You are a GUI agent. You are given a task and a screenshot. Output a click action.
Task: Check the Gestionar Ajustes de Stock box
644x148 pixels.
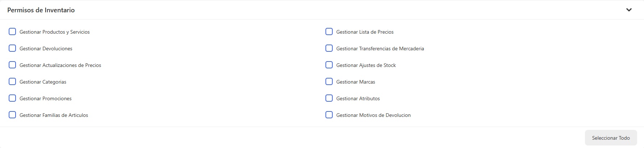coord(329,65)
